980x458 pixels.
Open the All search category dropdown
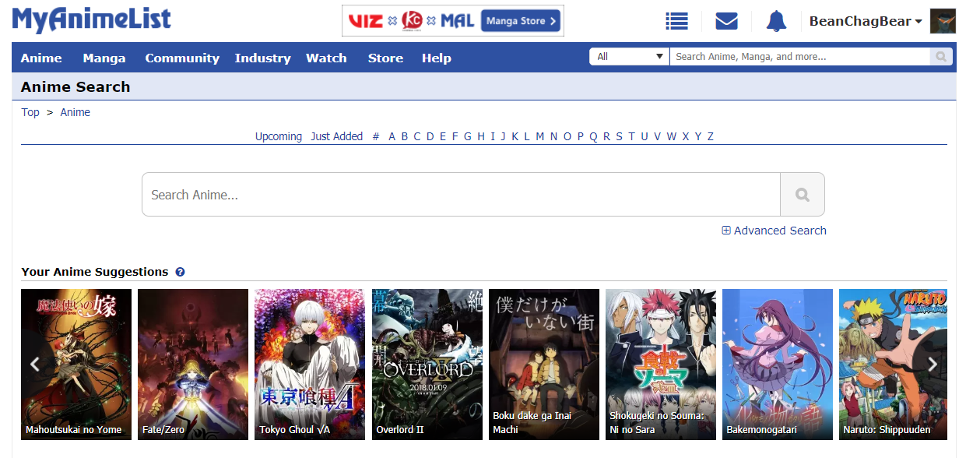tap(629, 57)
